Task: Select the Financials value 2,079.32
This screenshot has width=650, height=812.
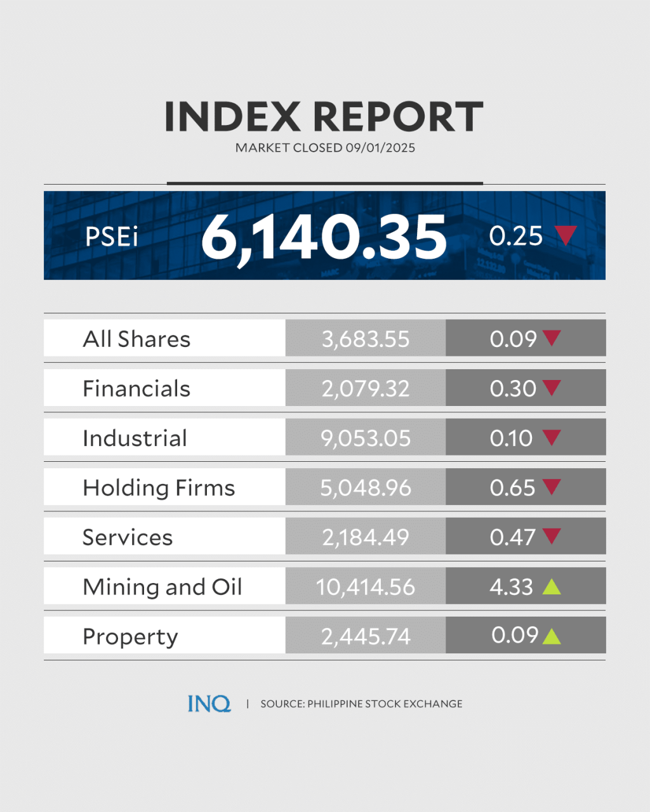Action: click(366, 388)
